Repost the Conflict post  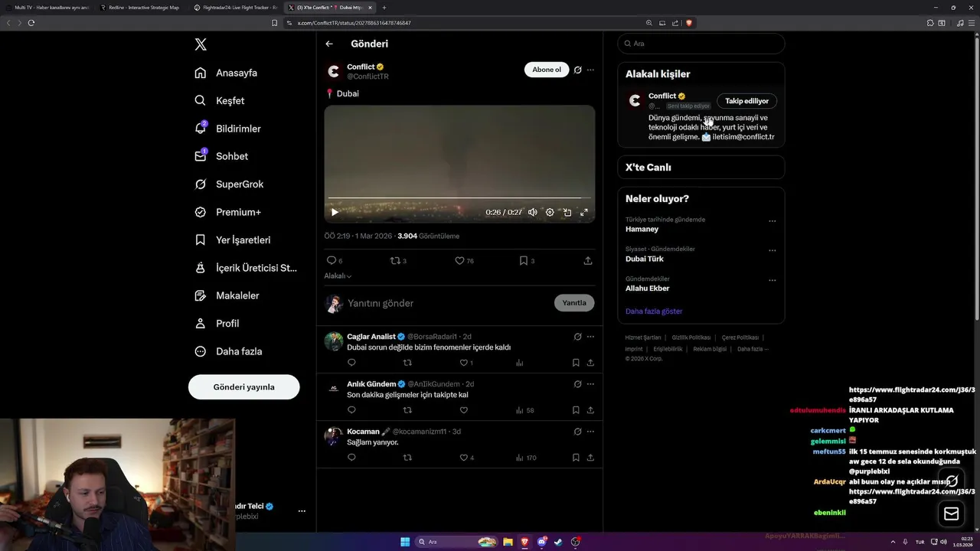point(398,260)
